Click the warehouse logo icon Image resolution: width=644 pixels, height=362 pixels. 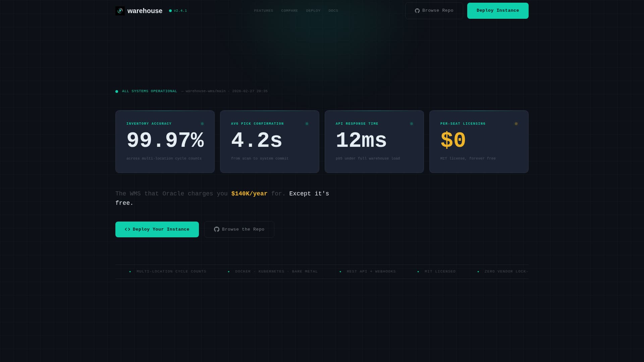pyautogui.click(x=120, y=11)
